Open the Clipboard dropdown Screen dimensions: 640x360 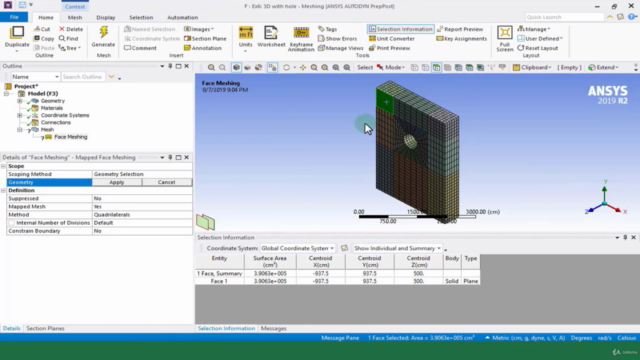coord(532,67)
